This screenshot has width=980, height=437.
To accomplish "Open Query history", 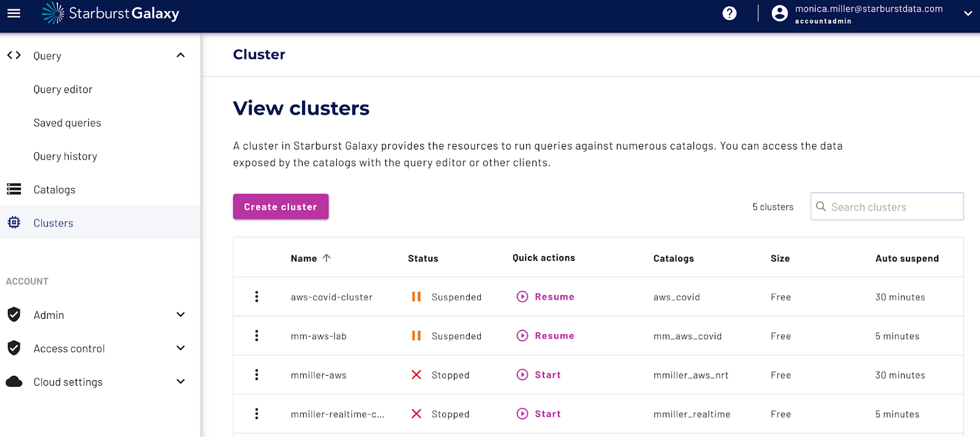I will tap(66, 157).
